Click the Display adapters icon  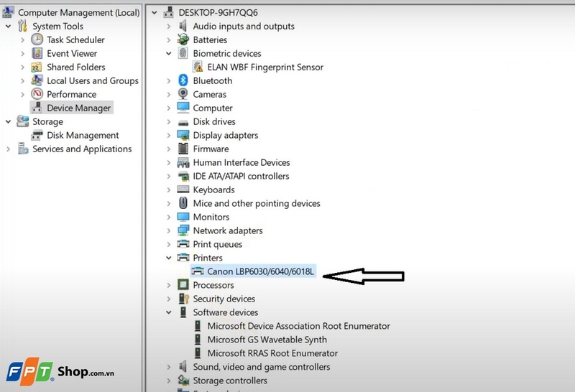click(x=183, y=135)
